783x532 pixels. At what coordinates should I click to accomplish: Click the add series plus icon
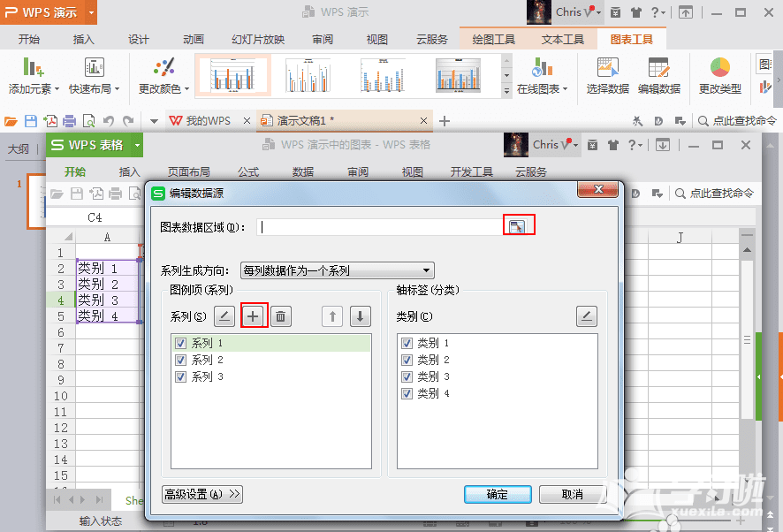pyautogui.click(x=254, y=316)
